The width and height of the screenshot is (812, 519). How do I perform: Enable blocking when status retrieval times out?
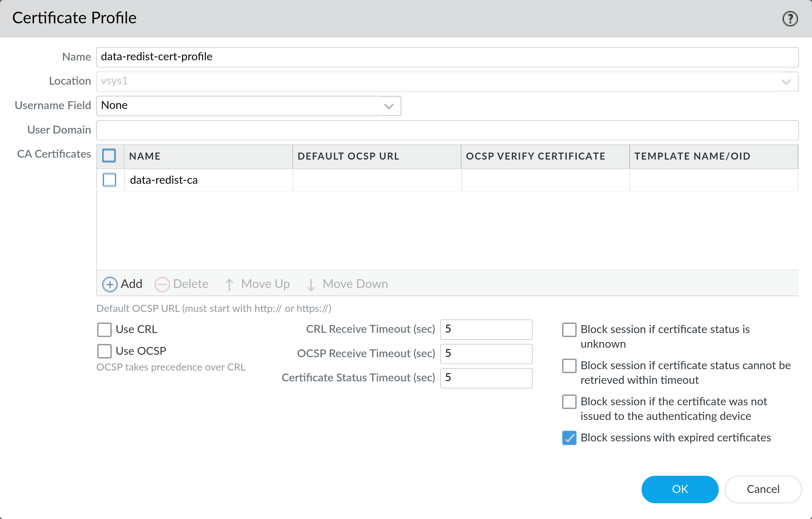coord(569,366)
